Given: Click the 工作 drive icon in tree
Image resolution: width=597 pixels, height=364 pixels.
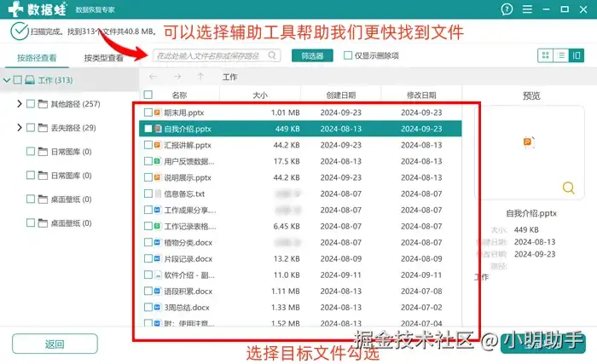Looking at the screenshot, I should [x=30, y=80].
